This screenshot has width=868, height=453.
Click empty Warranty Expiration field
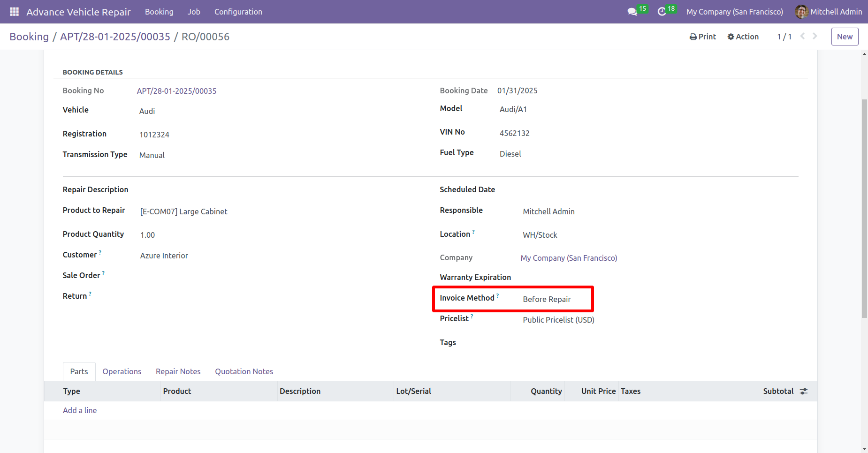660,278
